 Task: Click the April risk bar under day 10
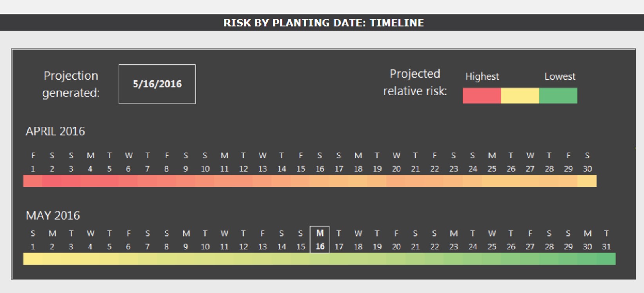click(x=205, y=181)
